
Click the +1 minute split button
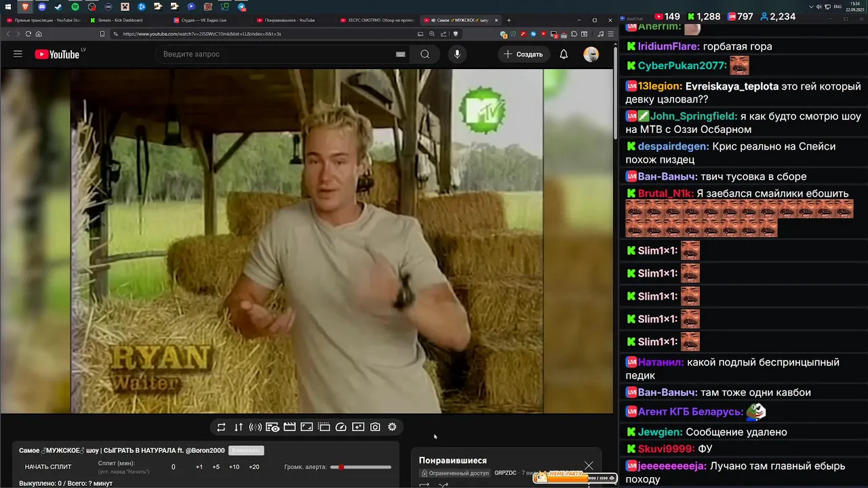[x=199, y=467]
